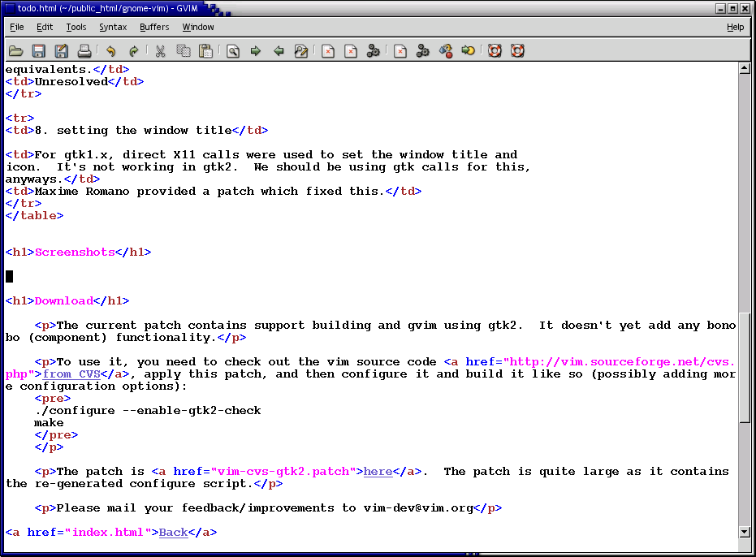Open the Window menu
This screenshot has height=557, width=756.
point(198,27)
